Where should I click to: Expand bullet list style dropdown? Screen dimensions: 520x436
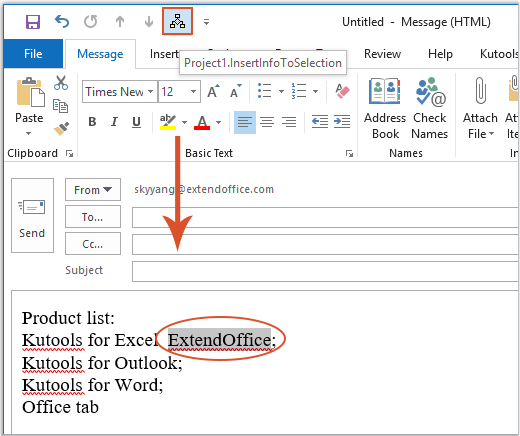click(x=281, y=91)
